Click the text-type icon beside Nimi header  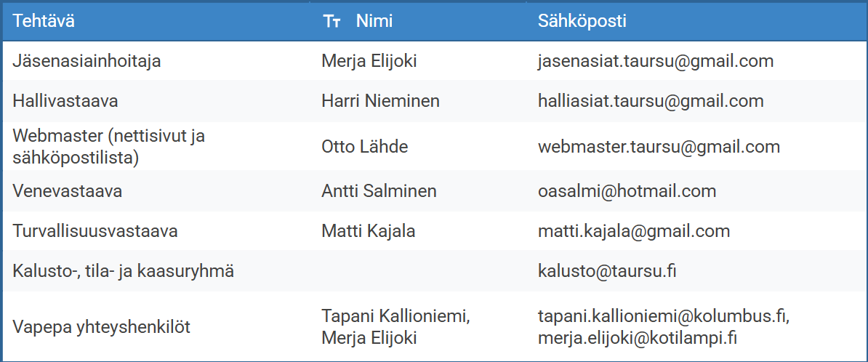331,22
